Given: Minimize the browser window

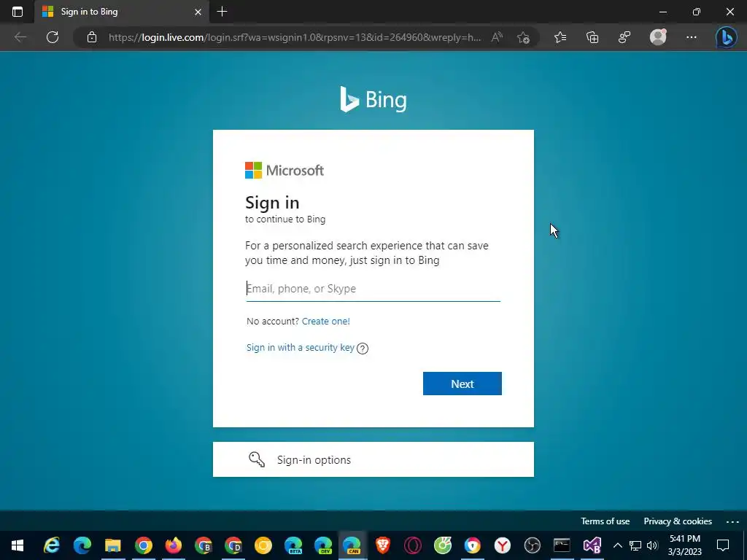Looking at the screenshot, I should click(662, 12).
